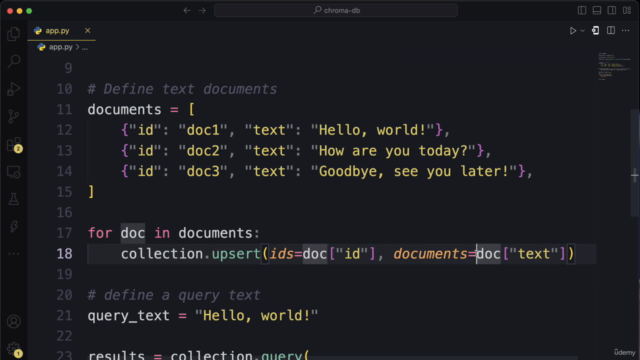Click "How are you today?" string
This screenshot has width=640, height=360.
pos(393,151)
